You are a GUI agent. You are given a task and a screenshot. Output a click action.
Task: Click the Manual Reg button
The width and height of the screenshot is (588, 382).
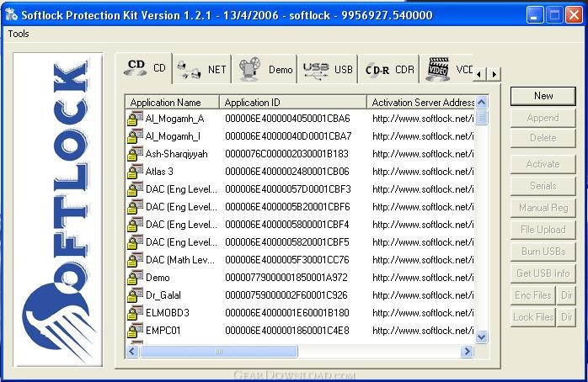coord(543,208)
